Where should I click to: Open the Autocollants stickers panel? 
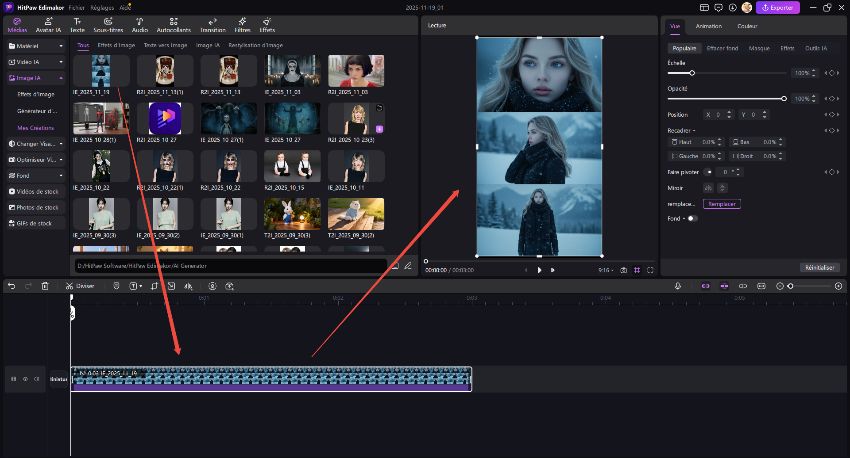click(174, 26)
